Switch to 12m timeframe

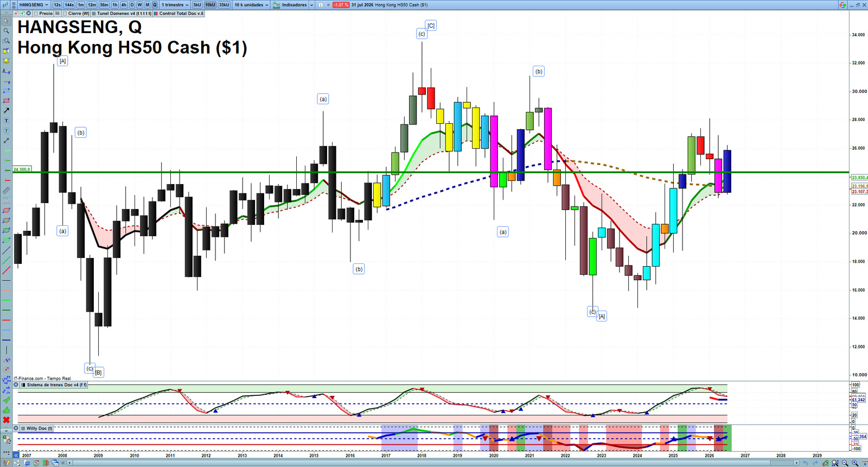(92, 5)
